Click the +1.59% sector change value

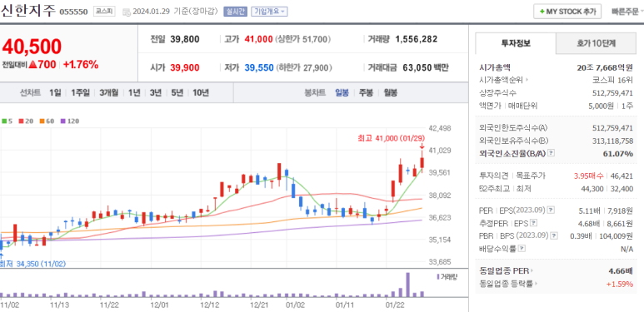(x=619, y=284)
